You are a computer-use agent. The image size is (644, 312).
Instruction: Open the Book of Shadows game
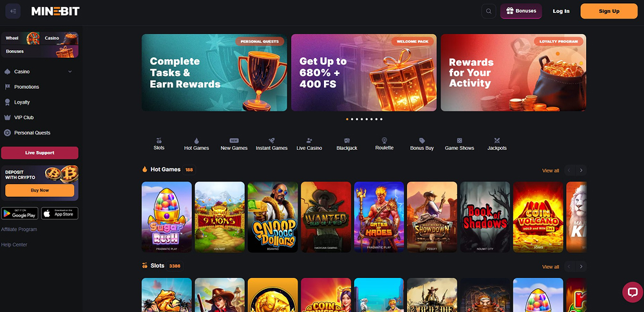point(485,217)
